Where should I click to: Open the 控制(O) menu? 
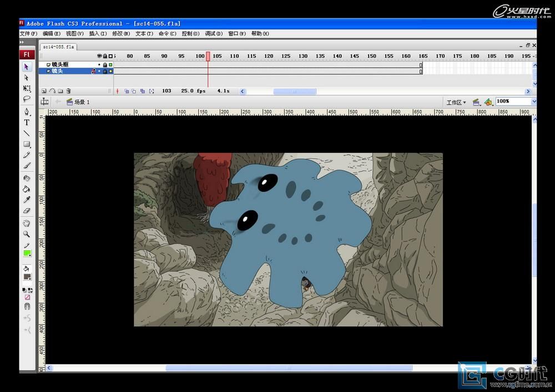[x=191, y=34]
